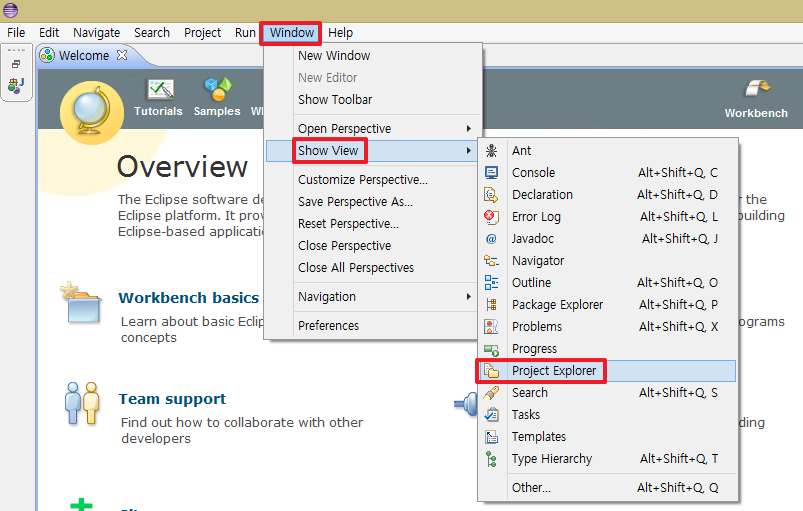The height and width of the screenshot is (511, 803).
Task: Click the Search flashlight icon
Action: click(x=491, y=393)
